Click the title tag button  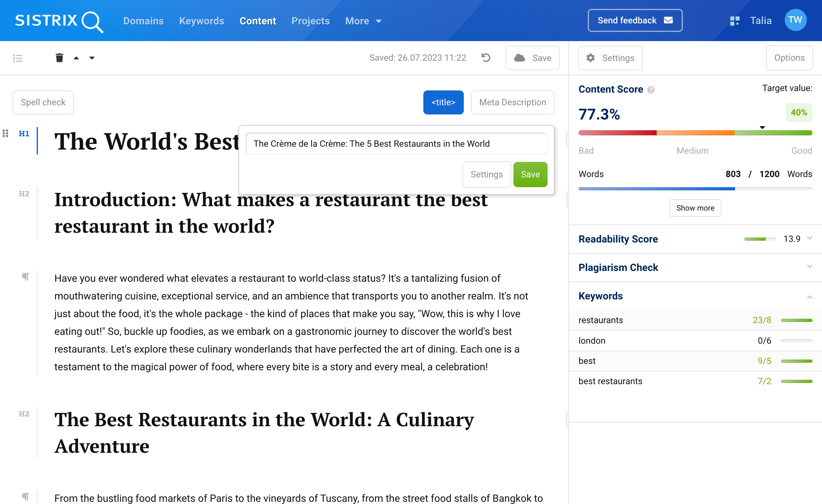point(444,102)
